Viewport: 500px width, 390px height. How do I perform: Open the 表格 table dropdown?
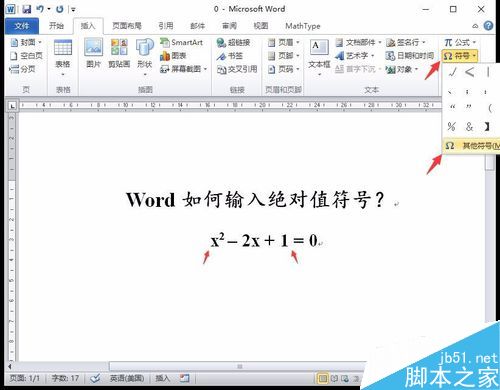(x=63, y=57)
